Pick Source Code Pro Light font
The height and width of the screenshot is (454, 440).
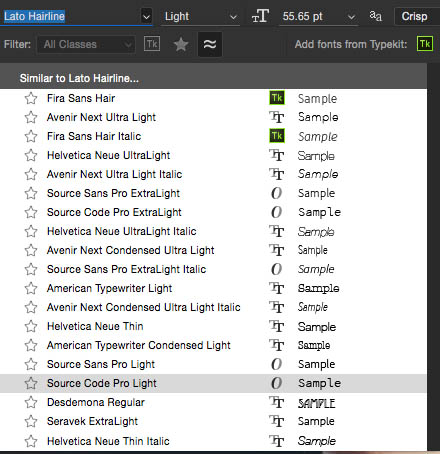tap(213, 383)
